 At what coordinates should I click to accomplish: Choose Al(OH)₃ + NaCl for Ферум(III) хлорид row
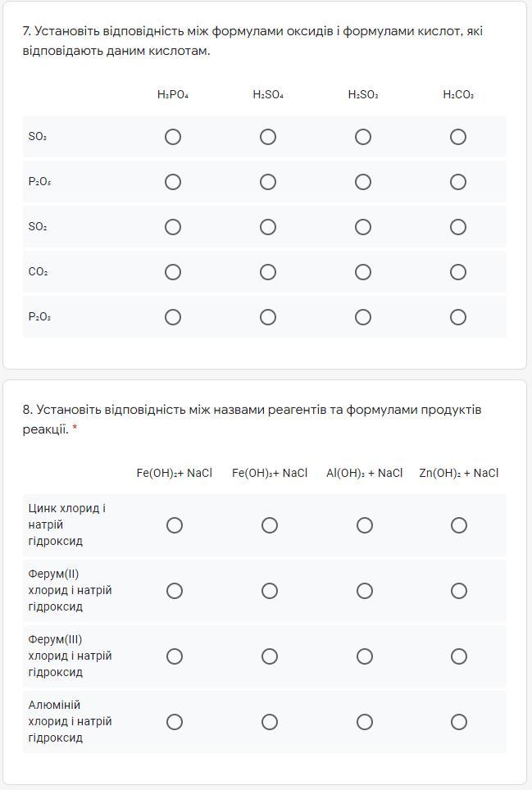365,656
